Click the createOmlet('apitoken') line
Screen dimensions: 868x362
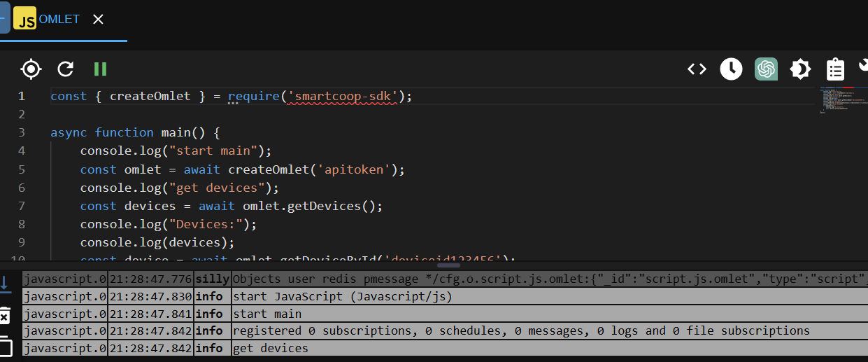pos(243,169)
